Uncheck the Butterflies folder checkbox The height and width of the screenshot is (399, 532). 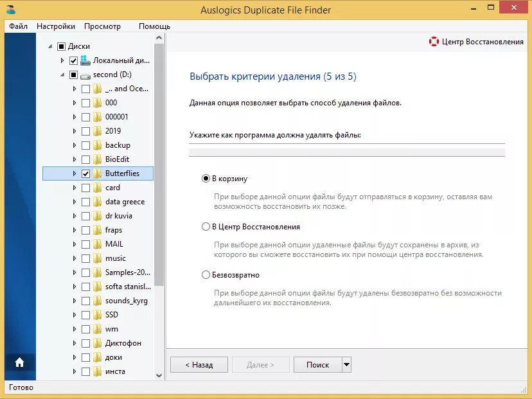click(x=86, y=173)
